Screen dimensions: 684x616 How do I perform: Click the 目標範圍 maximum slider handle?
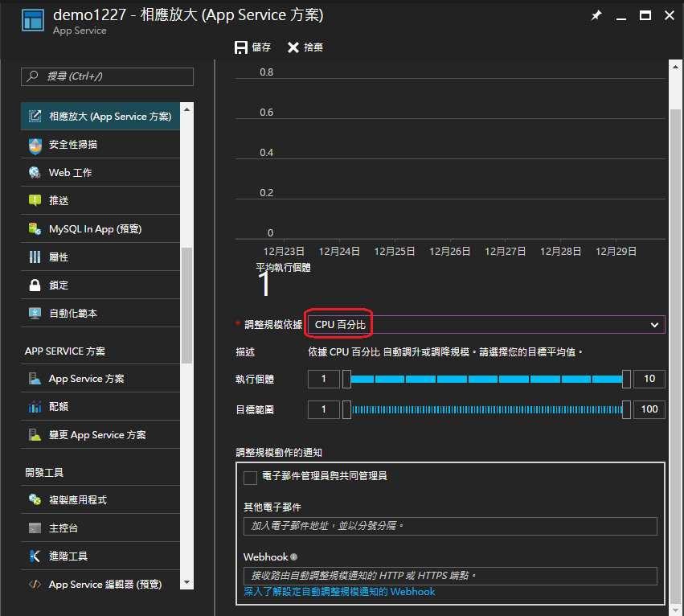tap(626, 409)
